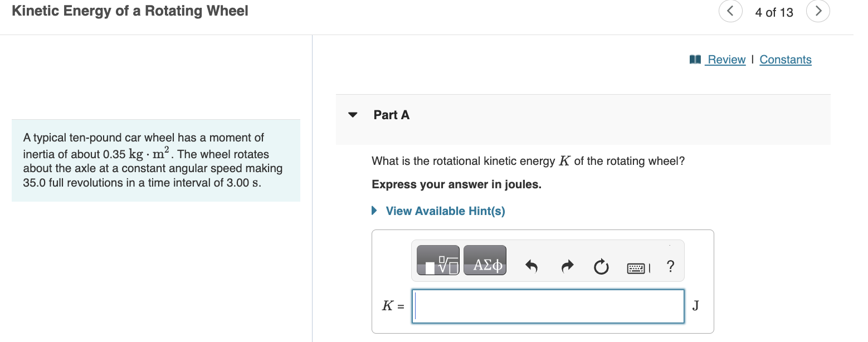Click the Kinetic Energy problem title

coord(130,11)
